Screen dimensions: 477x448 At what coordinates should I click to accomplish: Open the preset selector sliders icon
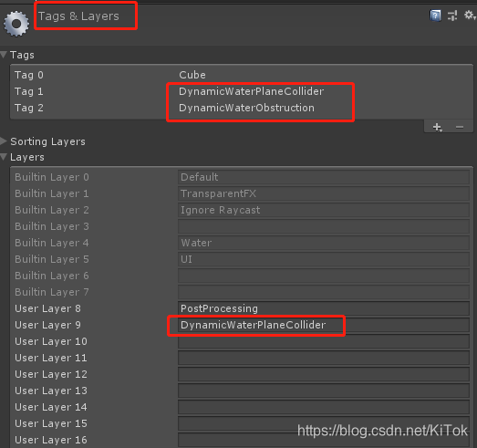tap(452, 16)
